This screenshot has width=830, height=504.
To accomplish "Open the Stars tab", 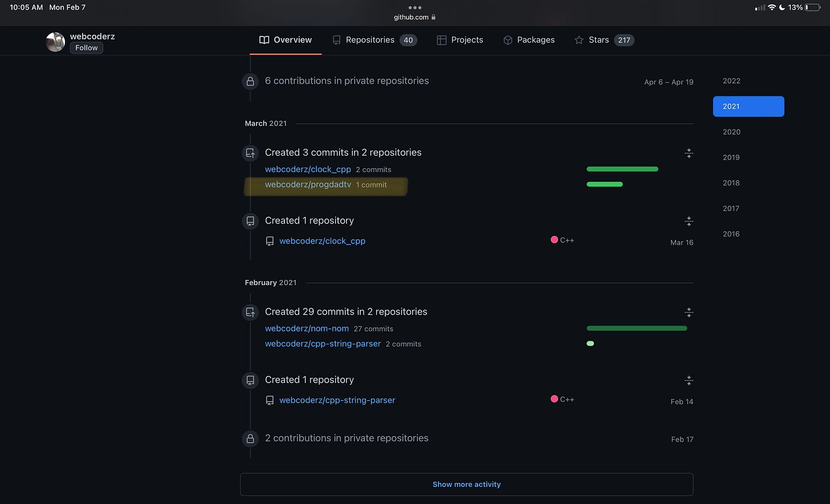I will 604,40.
